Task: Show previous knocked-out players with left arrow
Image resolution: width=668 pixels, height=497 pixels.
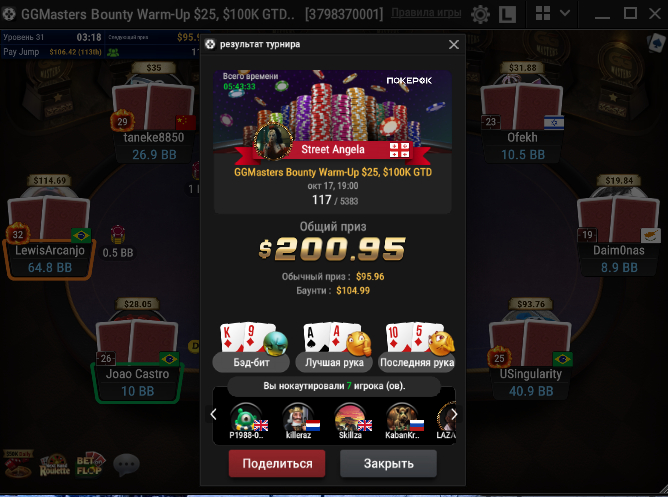Action: [213, 414]
